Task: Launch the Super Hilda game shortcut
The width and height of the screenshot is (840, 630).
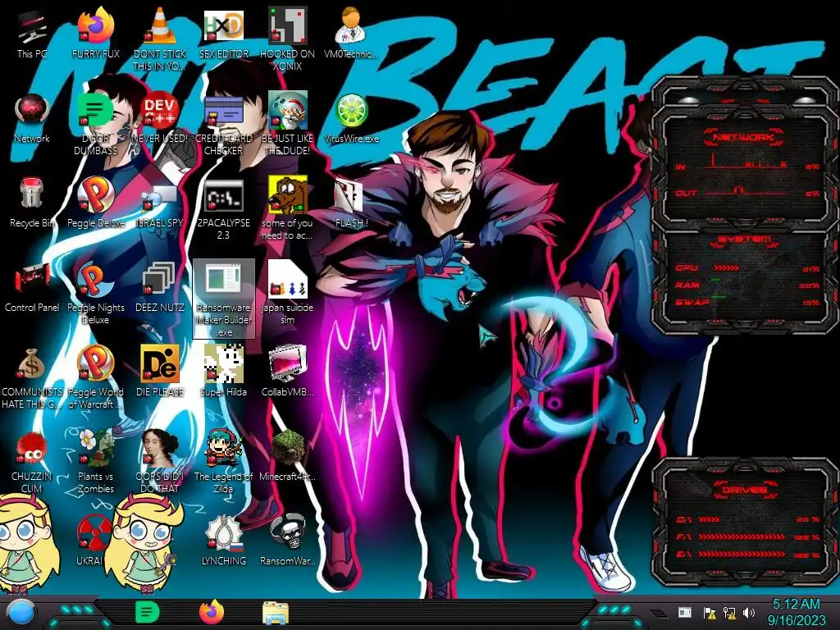Action: (223, 372)
